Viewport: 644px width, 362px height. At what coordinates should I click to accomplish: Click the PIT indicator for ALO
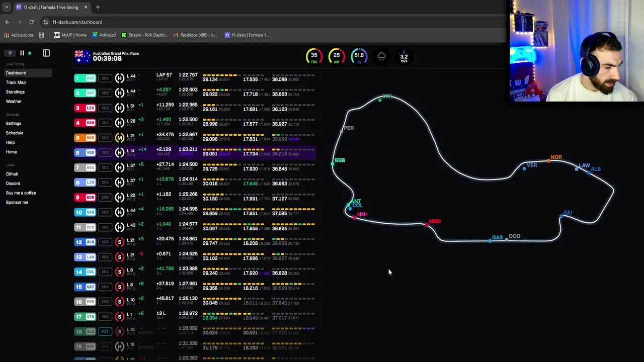tap(105, 332)
